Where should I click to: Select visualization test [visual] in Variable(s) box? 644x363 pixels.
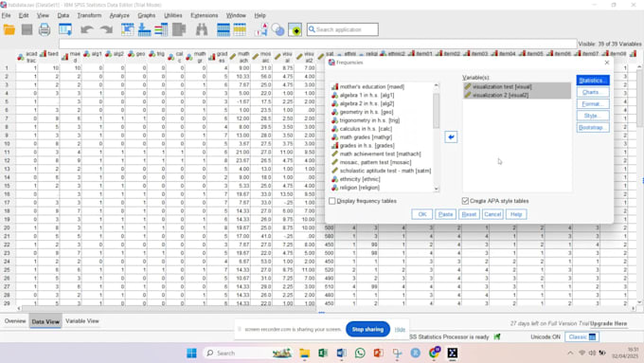click(x=517, y=87)
